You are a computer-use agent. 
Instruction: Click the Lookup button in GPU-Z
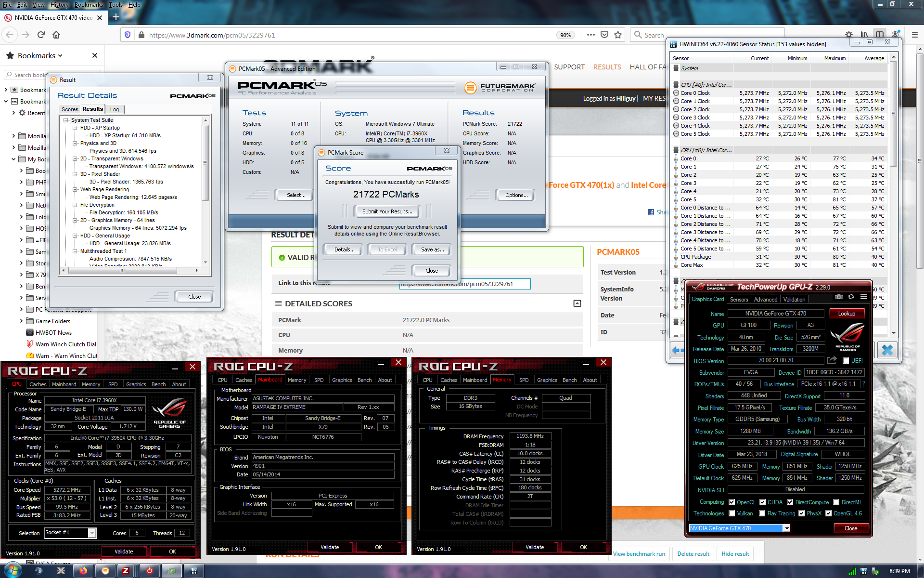click(x=847, y=314)
